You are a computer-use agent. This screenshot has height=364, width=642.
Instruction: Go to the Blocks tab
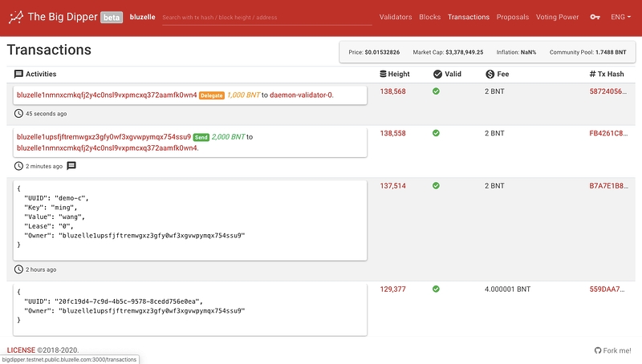click(429, 17)
